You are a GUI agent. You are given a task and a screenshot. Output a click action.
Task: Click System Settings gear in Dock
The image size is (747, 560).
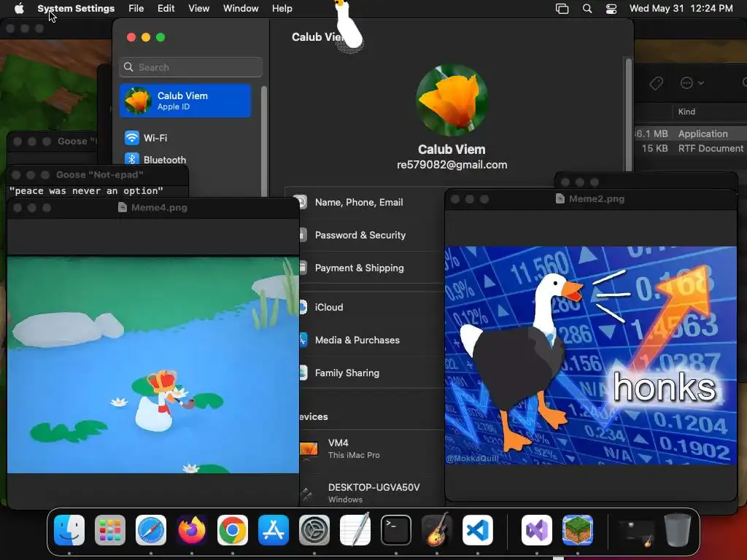point(314,530)
